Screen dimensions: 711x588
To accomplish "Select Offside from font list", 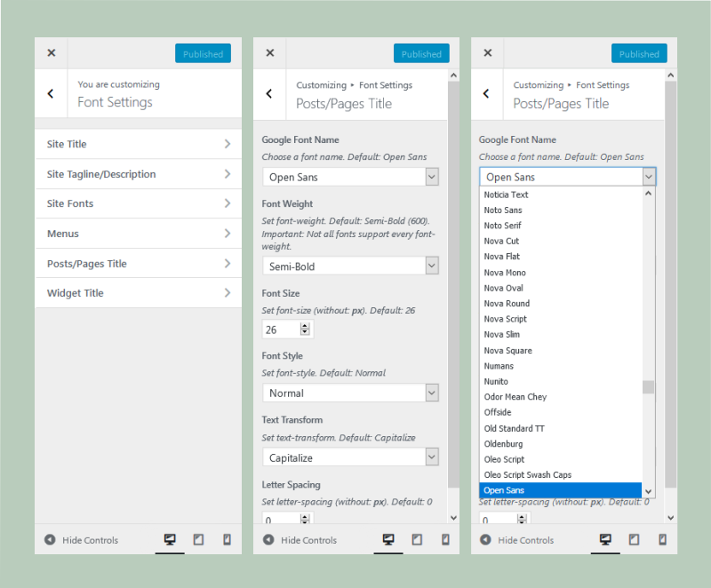I will [561, 412].
